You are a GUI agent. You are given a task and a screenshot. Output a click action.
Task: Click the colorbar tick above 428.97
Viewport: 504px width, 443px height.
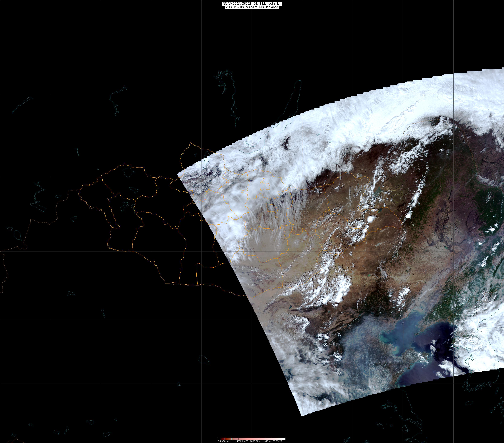click(252, 439)
